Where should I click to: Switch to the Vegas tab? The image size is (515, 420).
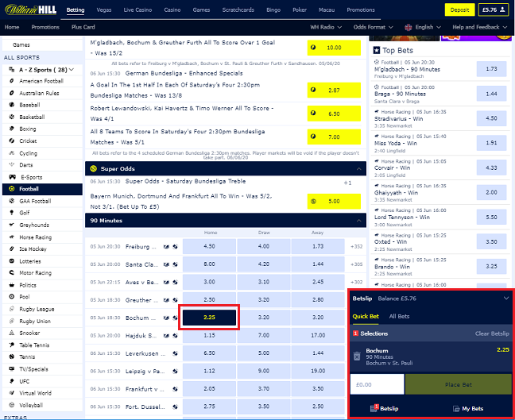point(104,10)
